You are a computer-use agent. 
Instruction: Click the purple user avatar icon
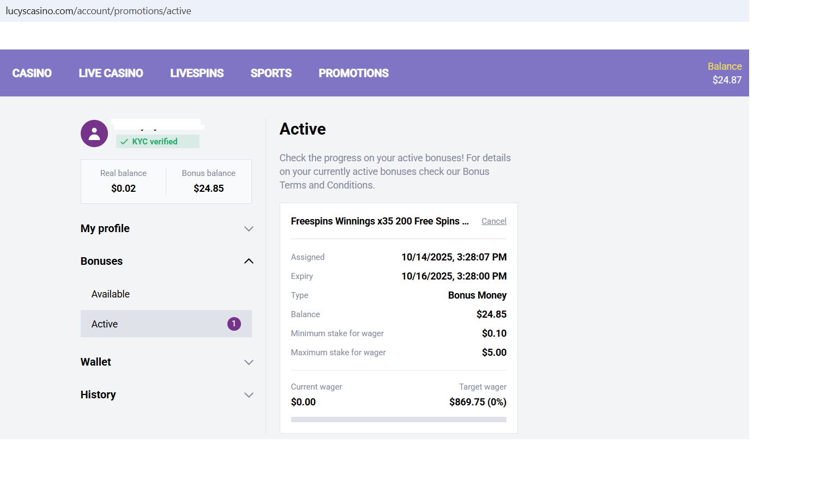point(94,133)
